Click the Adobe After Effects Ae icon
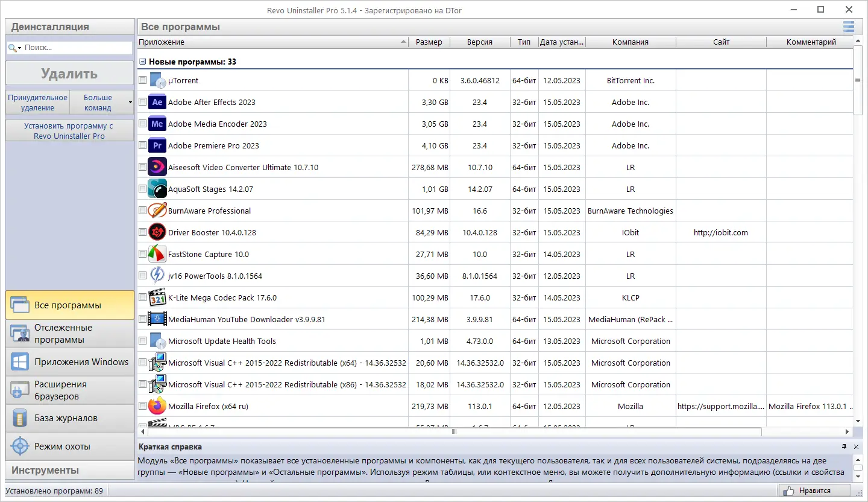 coord(157,102)
